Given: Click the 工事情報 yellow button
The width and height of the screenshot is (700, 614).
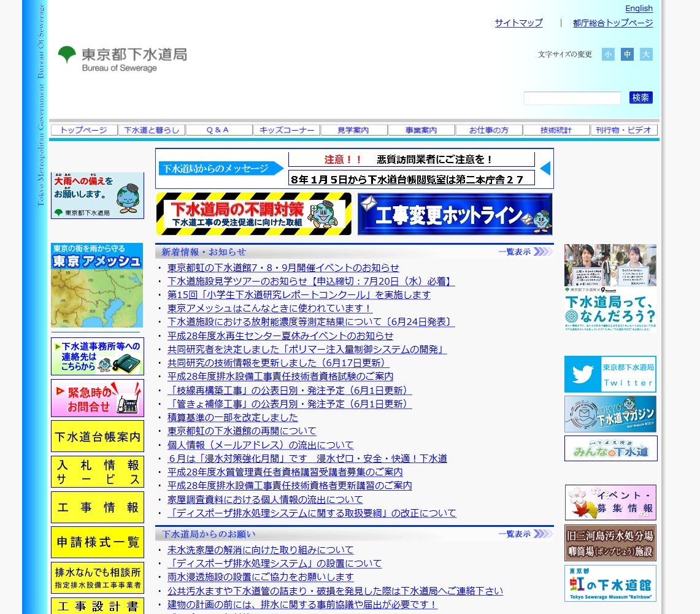Looking at the screenshot, I should 98,507.
